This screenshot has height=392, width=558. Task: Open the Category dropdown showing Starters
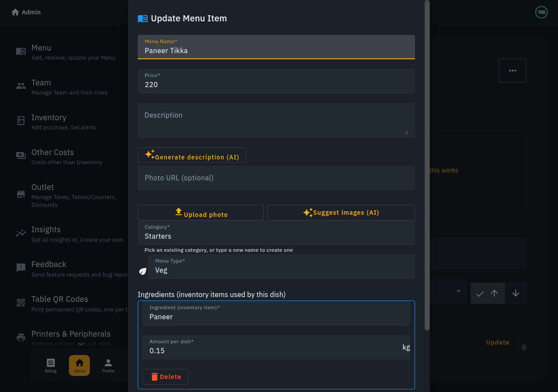276,233
